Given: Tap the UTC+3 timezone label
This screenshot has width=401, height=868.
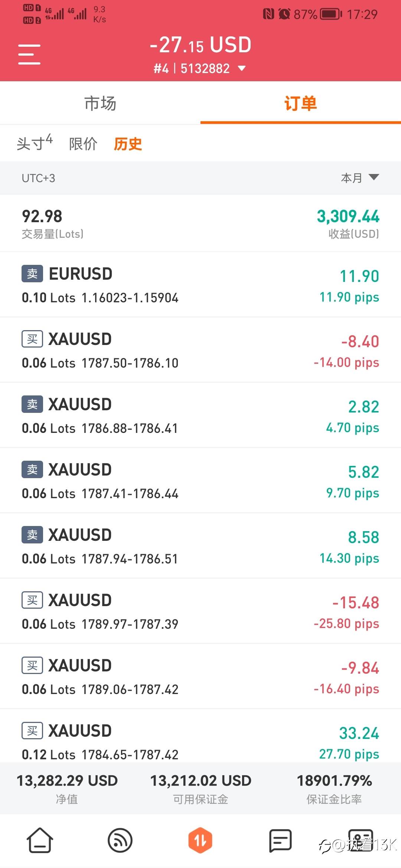Looking at the screenshot, I should (38, 178).
